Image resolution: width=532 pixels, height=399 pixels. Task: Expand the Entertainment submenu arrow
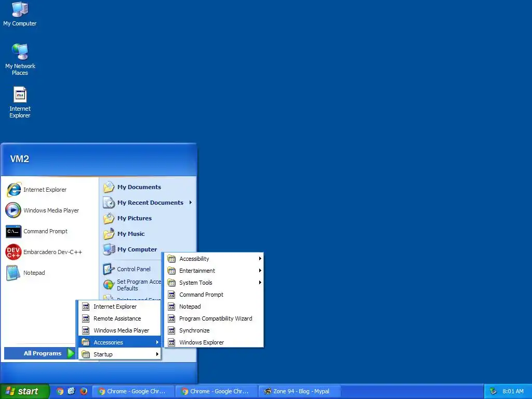260,270
